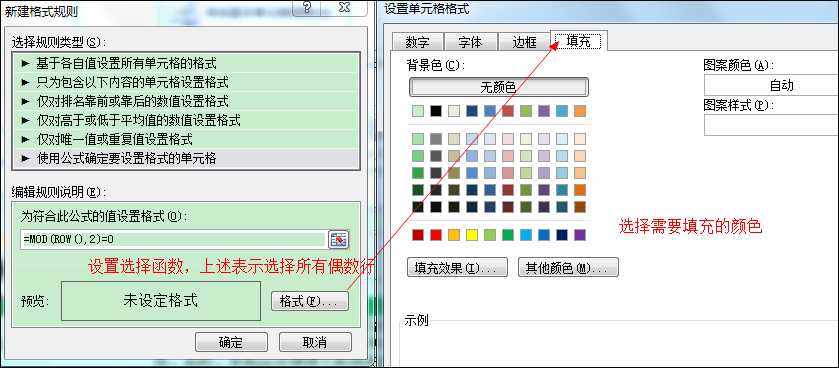Select rule type 使用公式确定要设置格式的单元格
Image resolution: width=839 pixels, height=368 pixels.
(186, 158)
